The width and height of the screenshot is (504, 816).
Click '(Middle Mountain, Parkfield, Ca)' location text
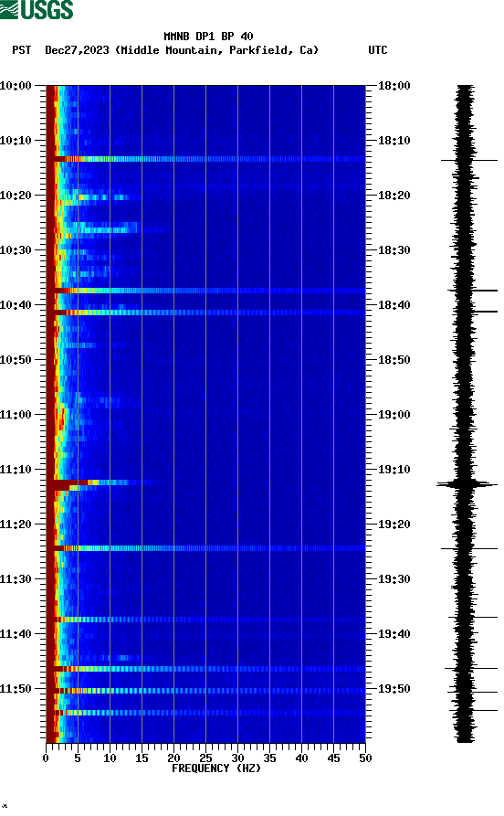[217, 50]
